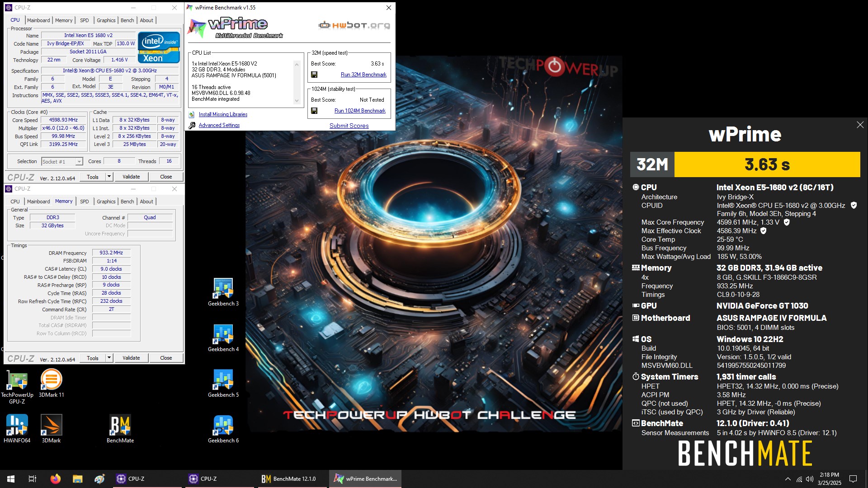Click Validate in the lower CPU-Z window

click(x=131, y=358)
